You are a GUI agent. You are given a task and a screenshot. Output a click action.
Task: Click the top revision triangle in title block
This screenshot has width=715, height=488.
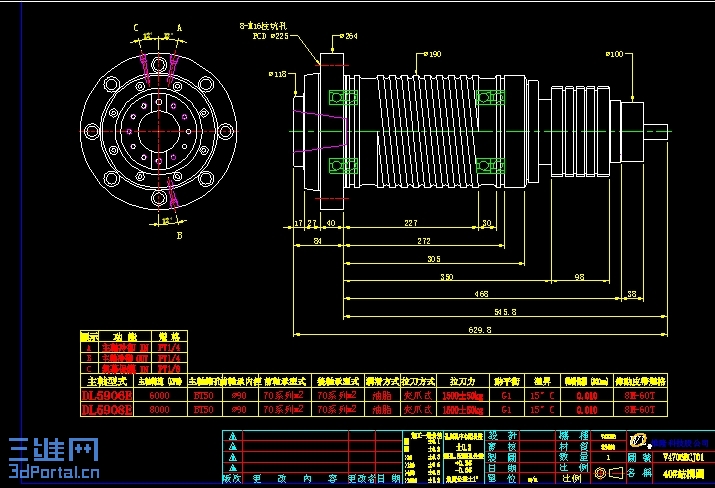(x=233, y=436)
